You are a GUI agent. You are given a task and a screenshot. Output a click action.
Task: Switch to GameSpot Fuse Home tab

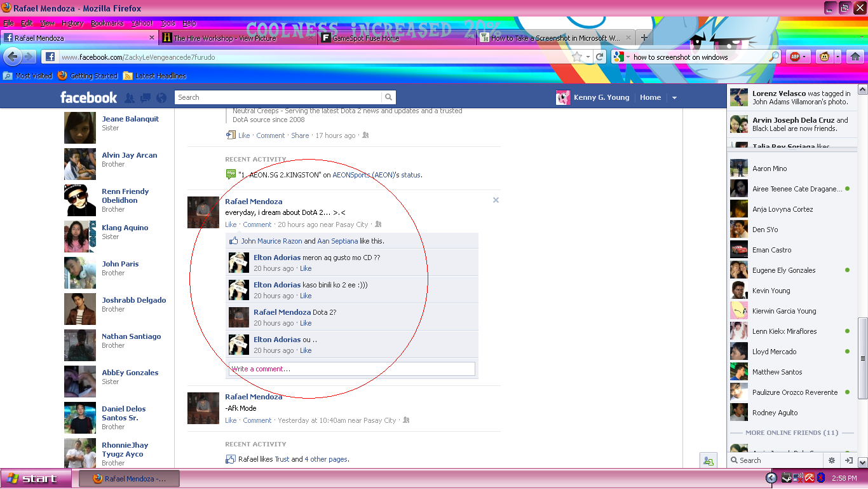tap(397, 38)
